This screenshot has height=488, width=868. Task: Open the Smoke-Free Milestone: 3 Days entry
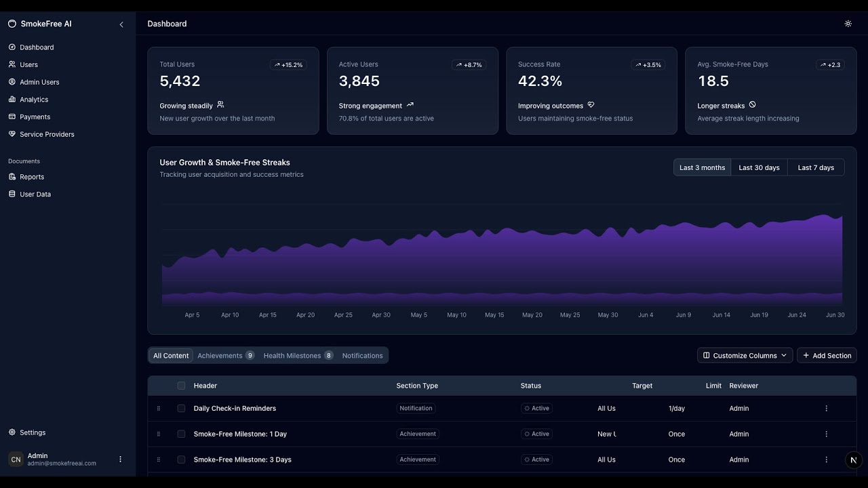242,460
